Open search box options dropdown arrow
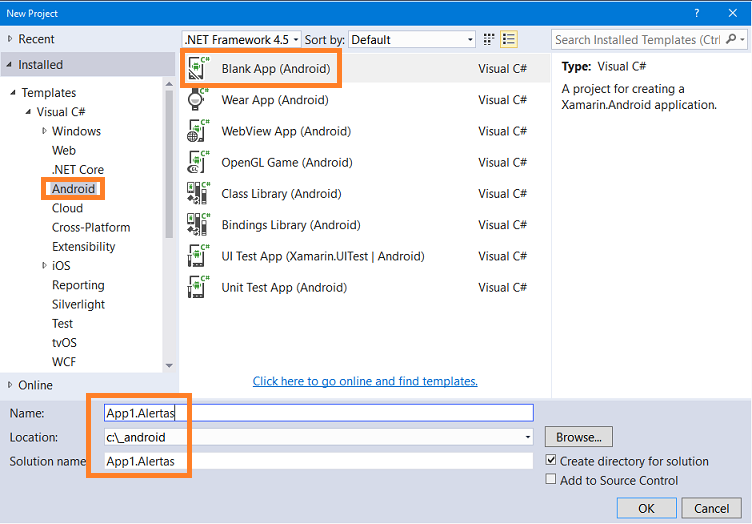Image resolution: width=752 pixels, height=524 pixels. (x=742, y=39)
